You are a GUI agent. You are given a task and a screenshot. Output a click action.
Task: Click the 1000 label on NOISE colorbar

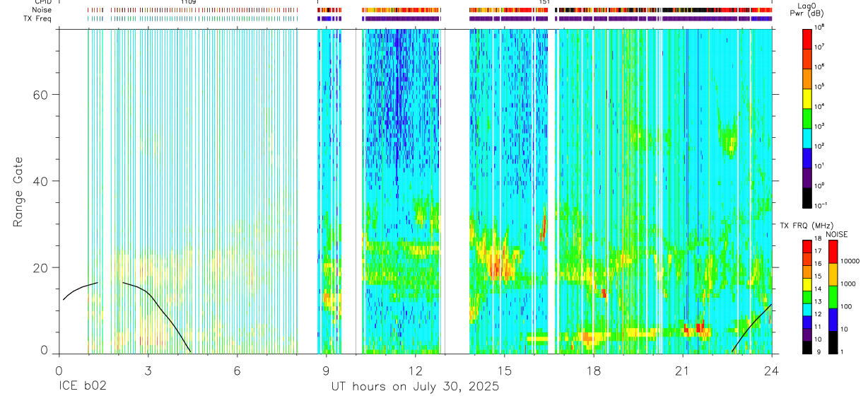pyautogui.click(x=848, y=285)
